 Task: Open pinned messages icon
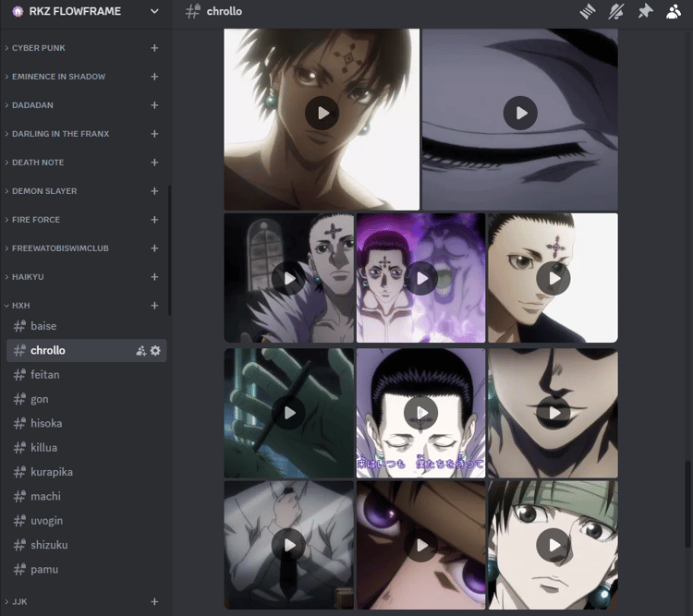point(645,11)
